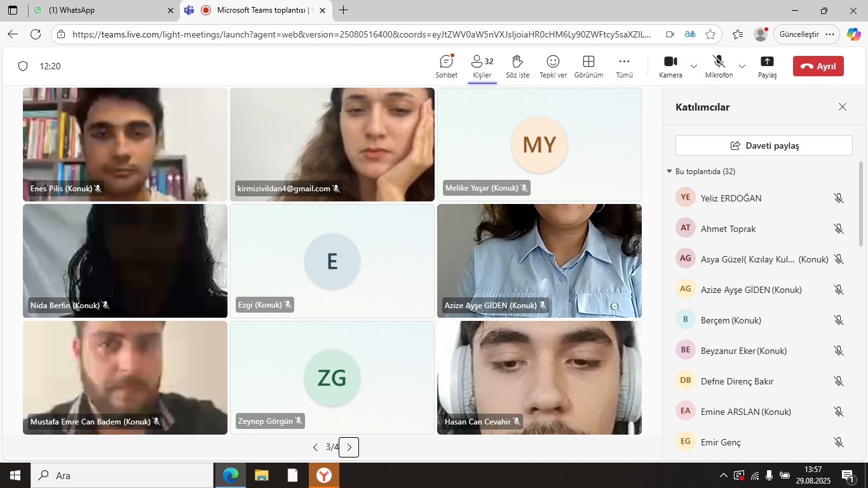
Task: Open the Görünüm layout options
Action: (x=588, y=66)
